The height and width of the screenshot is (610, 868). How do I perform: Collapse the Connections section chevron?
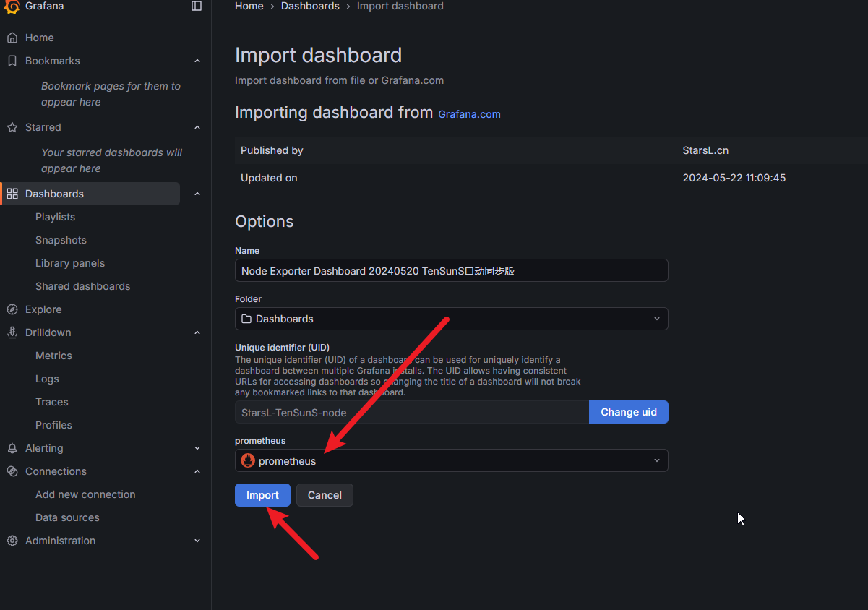click(197, 471)
